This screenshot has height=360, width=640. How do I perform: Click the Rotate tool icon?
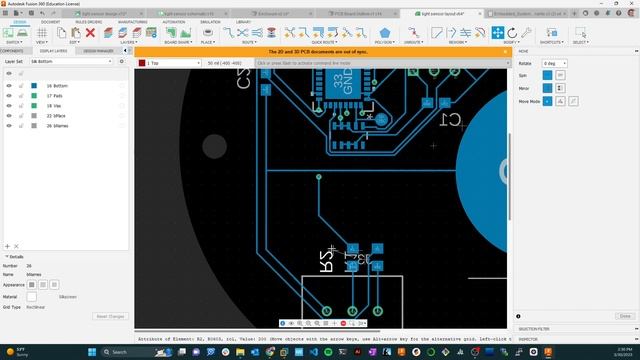pos(512,33)
